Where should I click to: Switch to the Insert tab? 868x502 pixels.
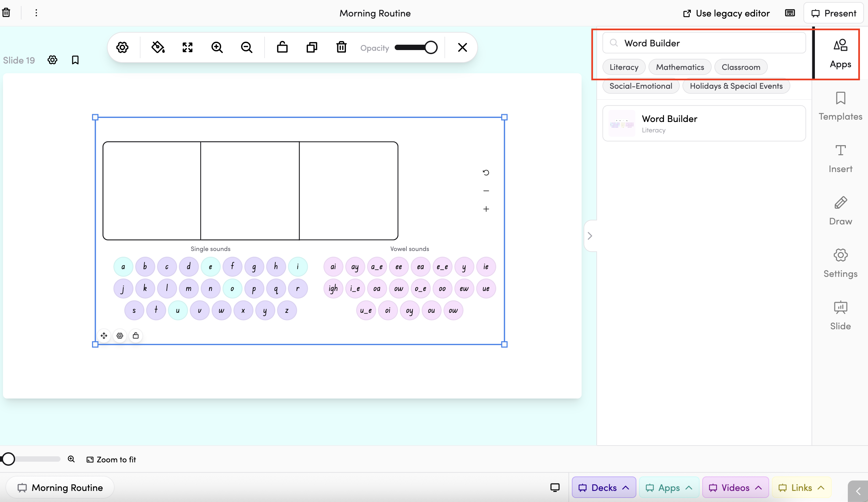[x=840, y=158]
